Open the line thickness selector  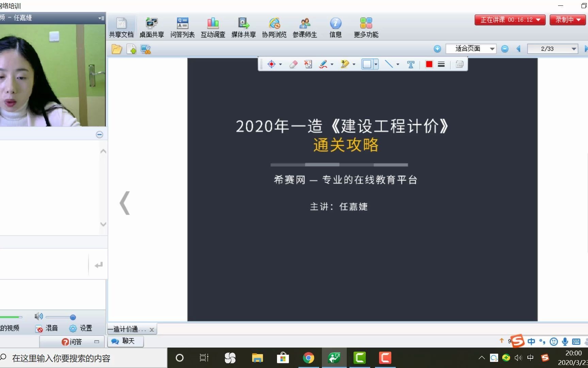click(441, 64)
